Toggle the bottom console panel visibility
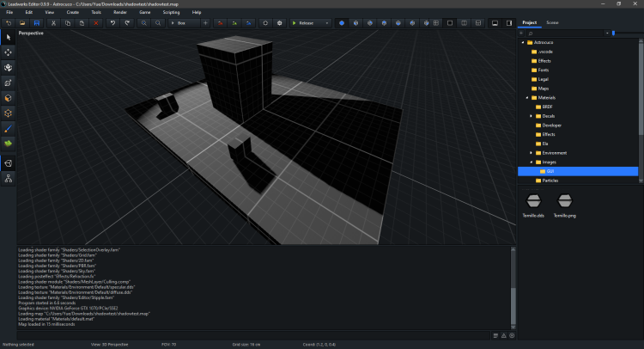The height and width of the screenshot is (349, 644). (495, 23)
